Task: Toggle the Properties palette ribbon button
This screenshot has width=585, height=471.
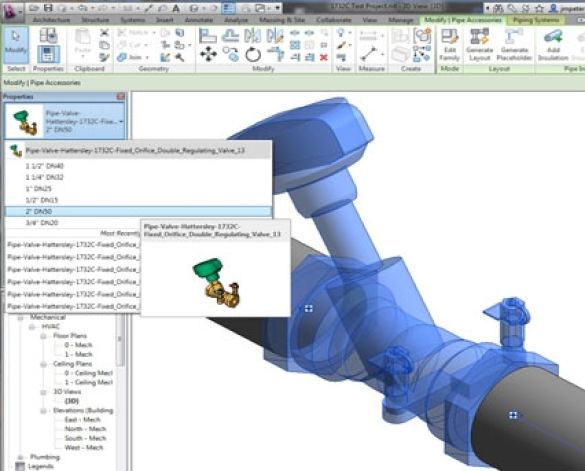Action: 49,54
